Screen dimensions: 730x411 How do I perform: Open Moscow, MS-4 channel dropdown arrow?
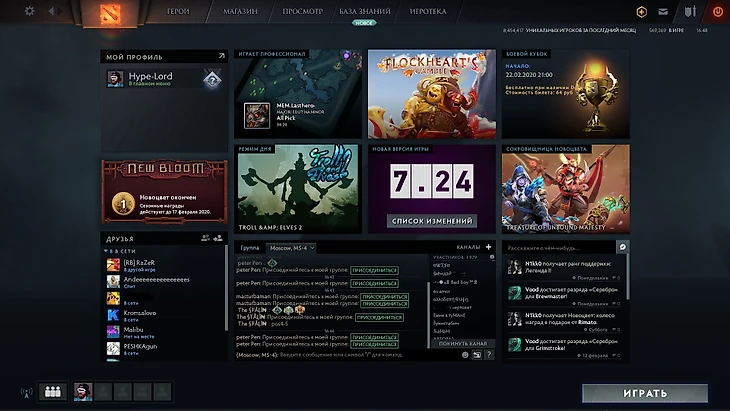point(312,248)
